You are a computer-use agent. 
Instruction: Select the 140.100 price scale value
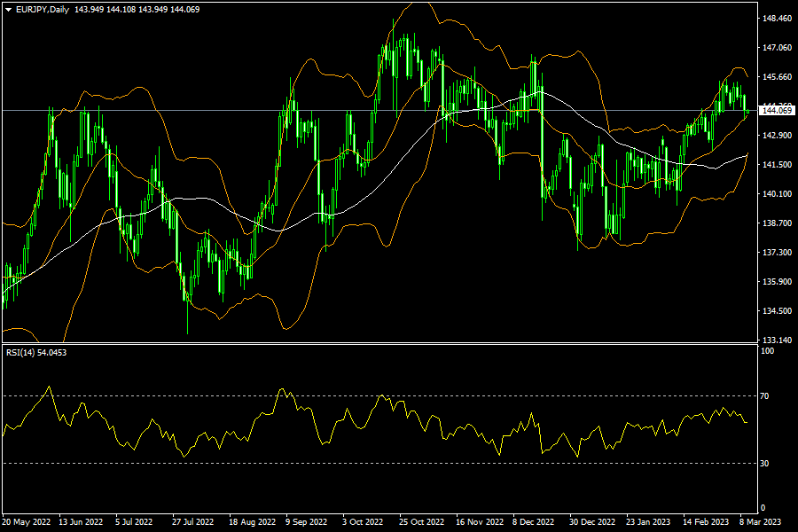click(x=777, y=194)
